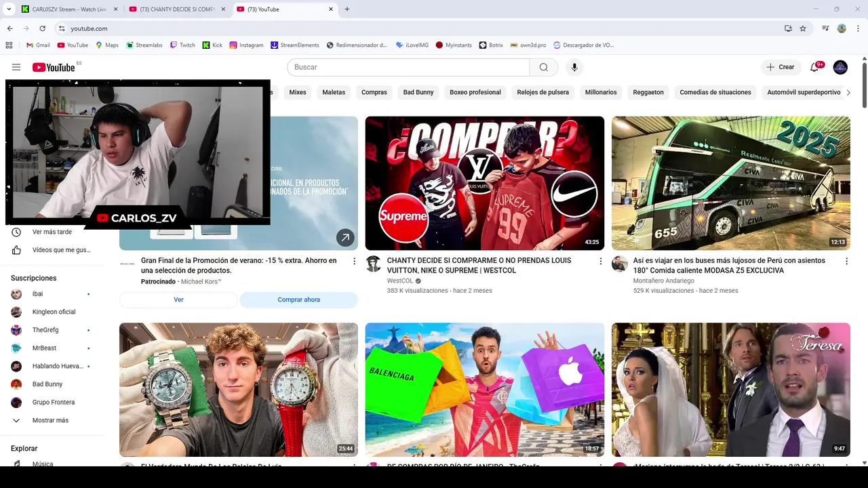The height and width of the screenshot is (488, 868).
Task: Open the Gmail bookmark
Action: pos(38,45)
